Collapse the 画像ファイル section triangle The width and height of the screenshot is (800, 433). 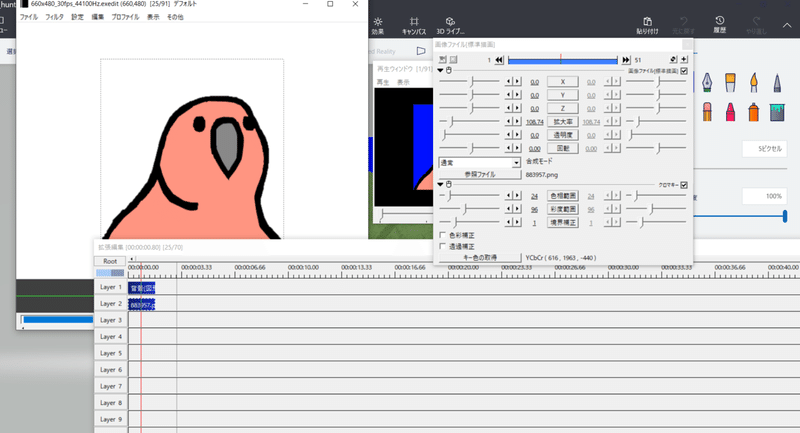click(440, 70)
